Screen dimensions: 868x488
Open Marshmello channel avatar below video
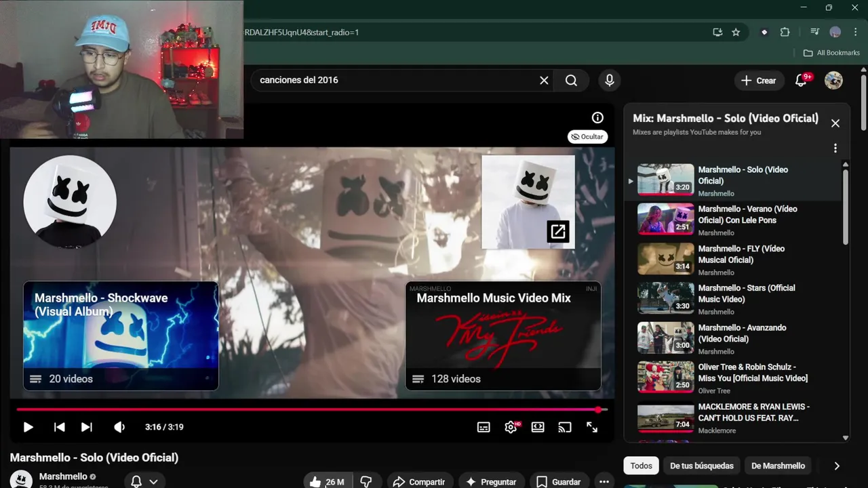(x=21, y=479)
